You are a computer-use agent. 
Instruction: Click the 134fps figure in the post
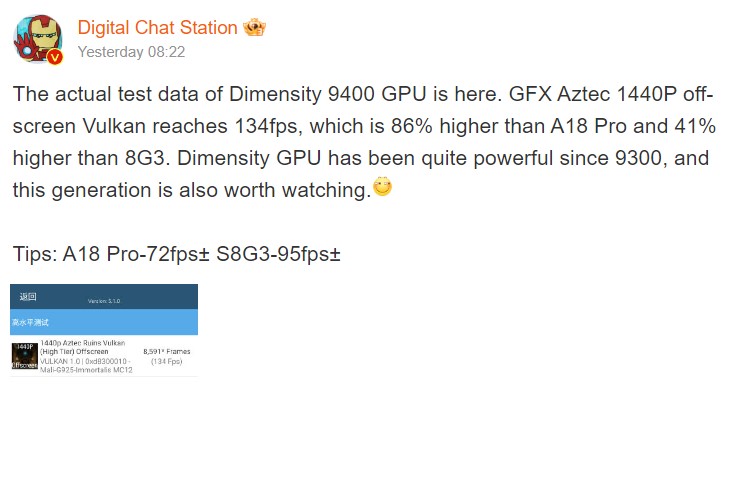[x=268, y=126]
